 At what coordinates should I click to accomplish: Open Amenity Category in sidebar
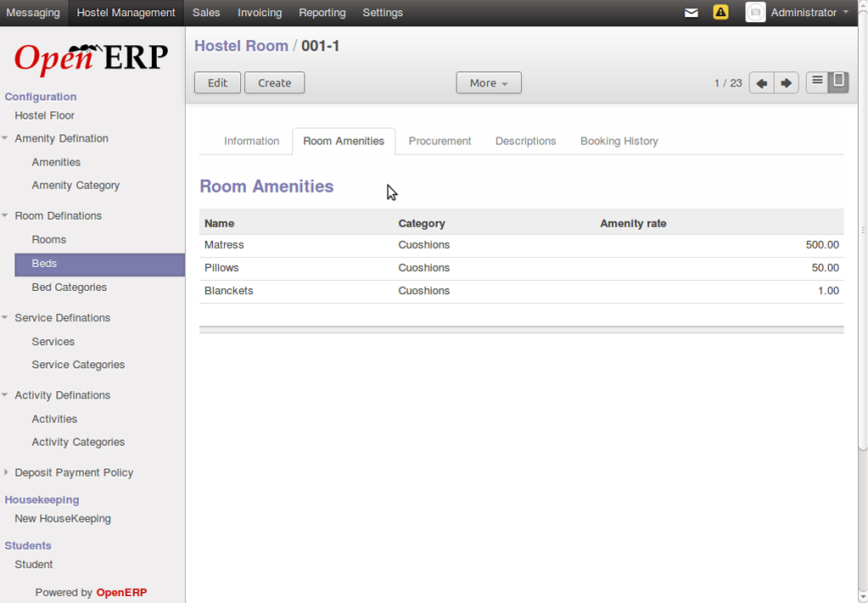76,186
